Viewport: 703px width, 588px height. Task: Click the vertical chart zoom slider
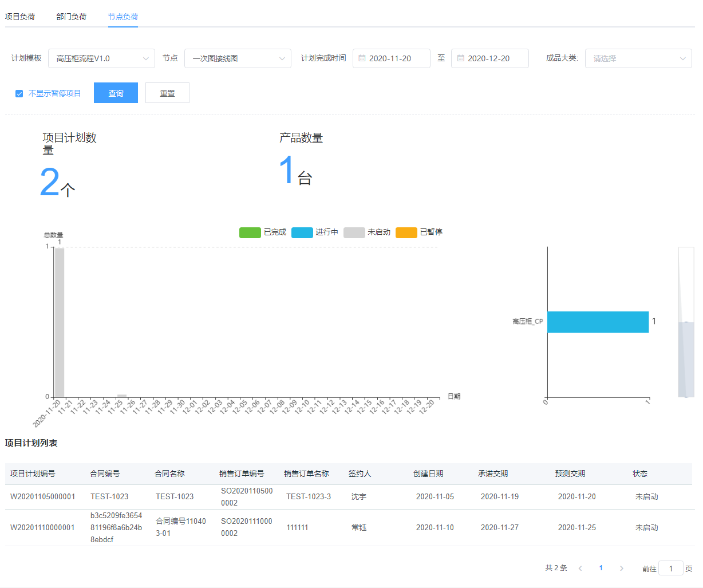[686, 322]
